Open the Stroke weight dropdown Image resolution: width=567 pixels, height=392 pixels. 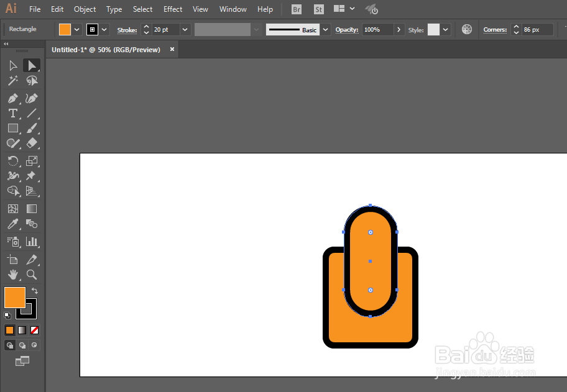185,29
